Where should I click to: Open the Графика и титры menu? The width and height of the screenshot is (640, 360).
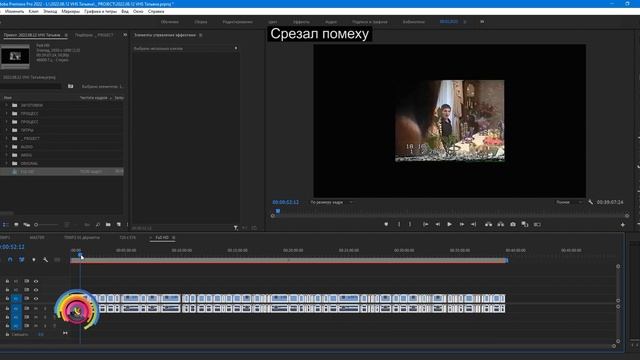click(100, 11)
